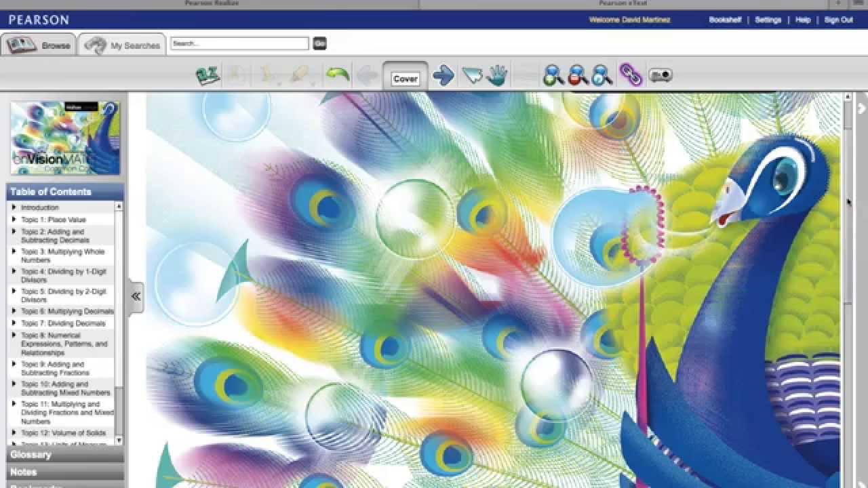Switch to the Pearson Realize browser tab
Screen dimensions: 868x488
coord(211,4)
